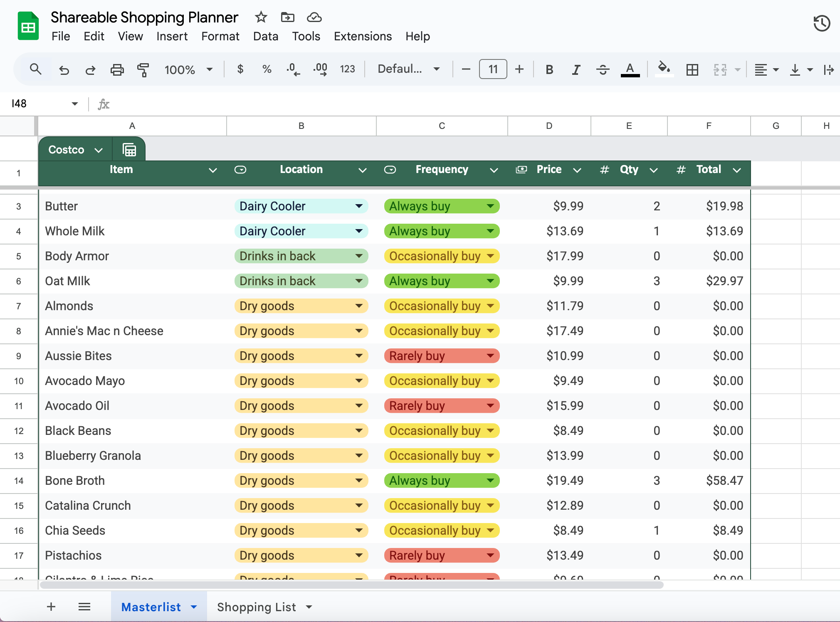This screenshot has height=622, width=840.
Task: Open the Costco table name dropdown
Action: [x=99, y=149]
